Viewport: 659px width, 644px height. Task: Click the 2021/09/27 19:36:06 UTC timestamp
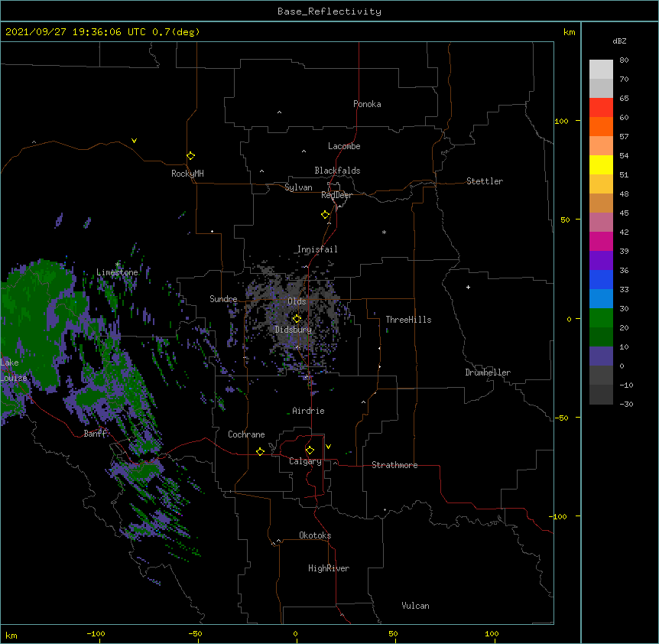pyautogui.click(x=76, y=32)
